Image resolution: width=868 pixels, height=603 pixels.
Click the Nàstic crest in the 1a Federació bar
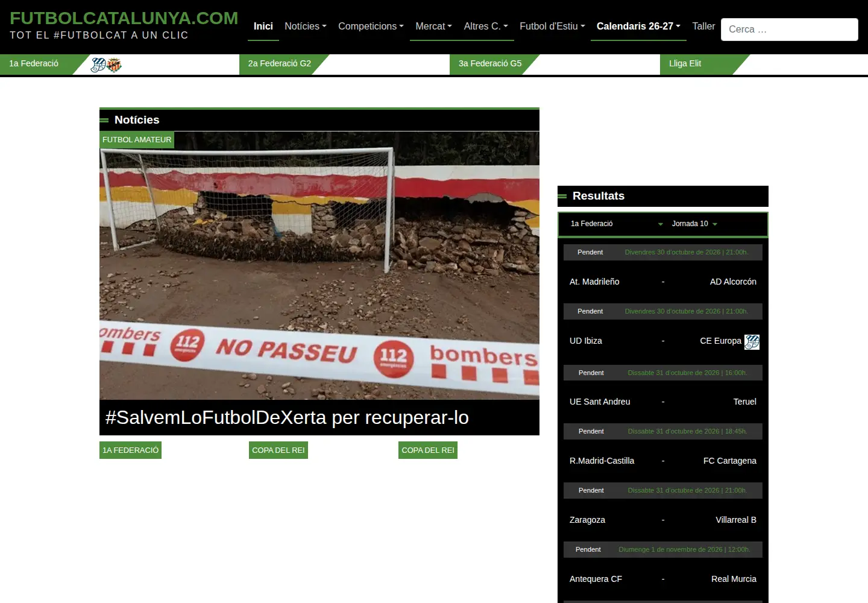click(114, 65)
